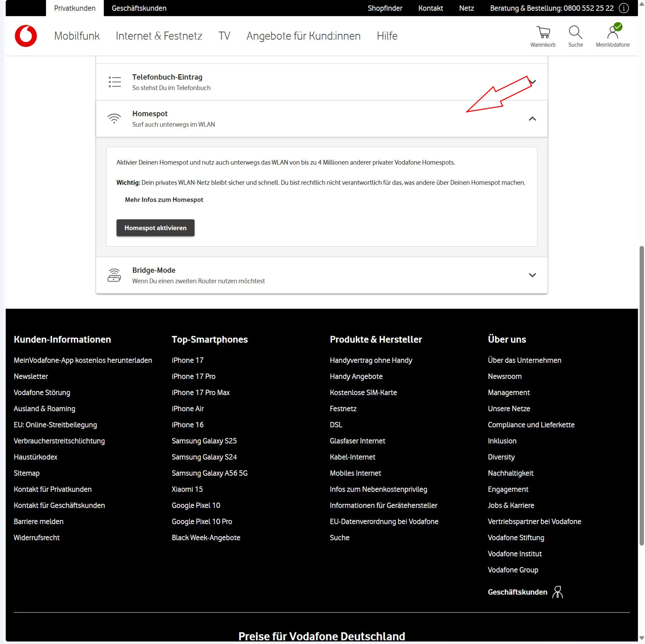The image size is (645, 644).
Task: Expand the Bridge-Mode section chevron
Action: click(x=532, y=275)
